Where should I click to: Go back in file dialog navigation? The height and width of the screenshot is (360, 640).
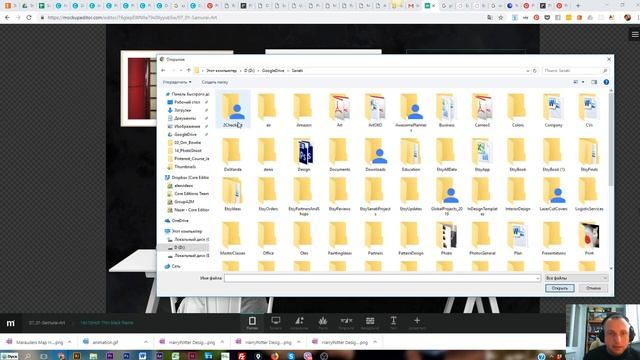click(163, 71)
